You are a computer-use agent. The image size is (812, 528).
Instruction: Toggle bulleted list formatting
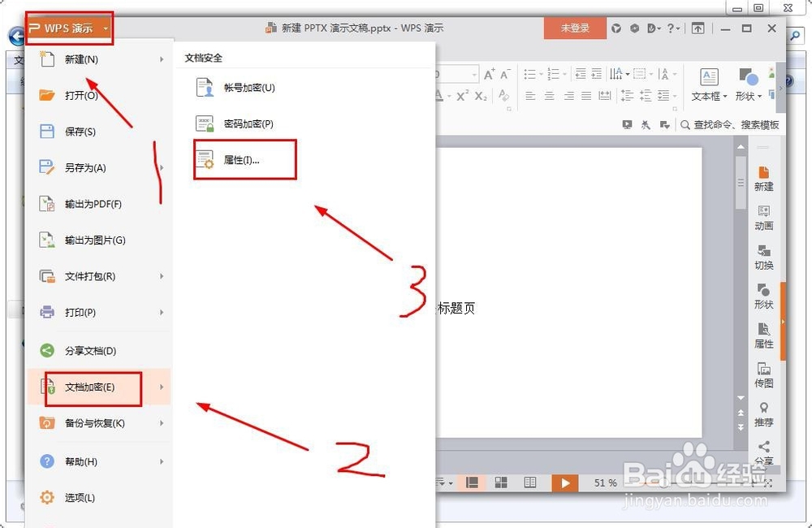click(x=531, y=73)
